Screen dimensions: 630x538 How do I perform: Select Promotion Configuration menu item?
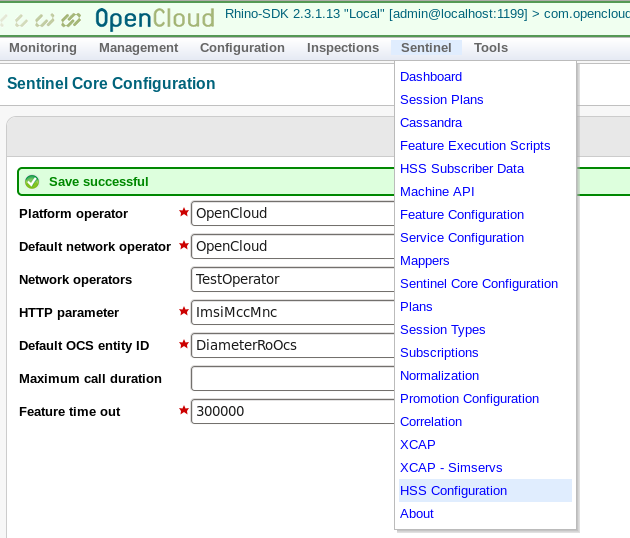click(x=469, y=399)
